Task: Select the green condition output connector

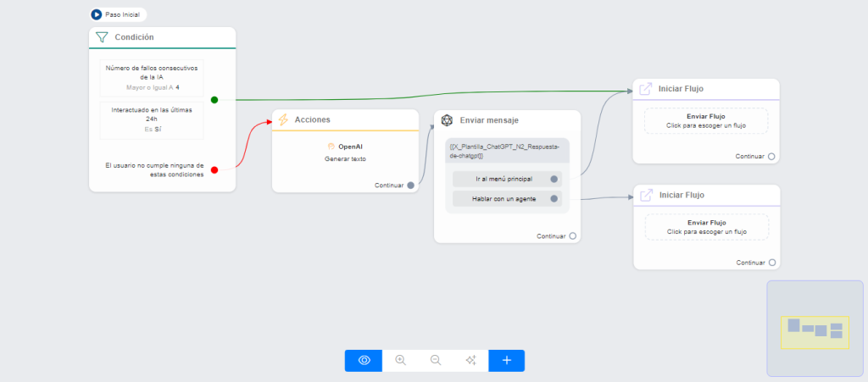Action: pyautogui.click(x=214, y=100)
